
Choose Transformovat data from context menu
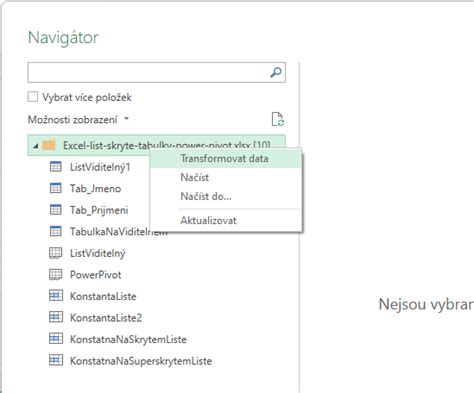226,158
